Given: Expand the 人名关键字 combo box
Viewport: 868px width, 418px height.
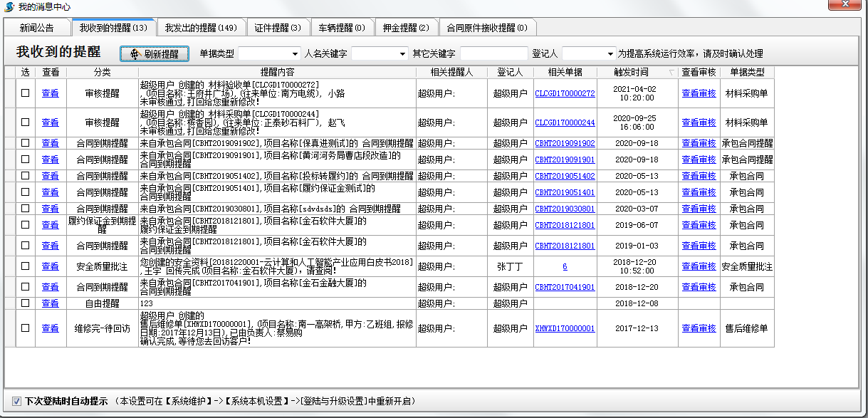Looking at the screenshot, I should coord(403,54).
